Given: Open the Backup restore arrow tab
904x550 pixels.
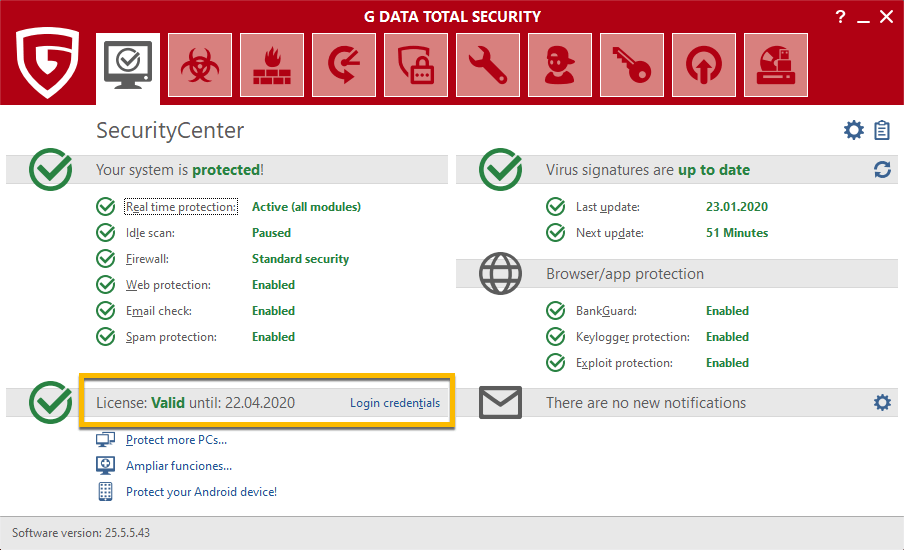Looking at the screenshot, I should (344, 65).
